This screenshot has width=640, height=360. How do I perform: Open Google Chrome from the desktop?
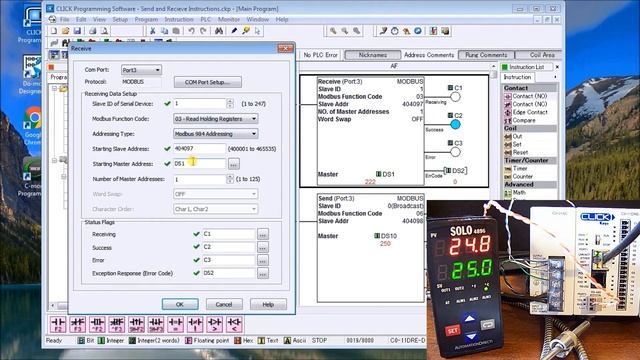tap(33, 127)
